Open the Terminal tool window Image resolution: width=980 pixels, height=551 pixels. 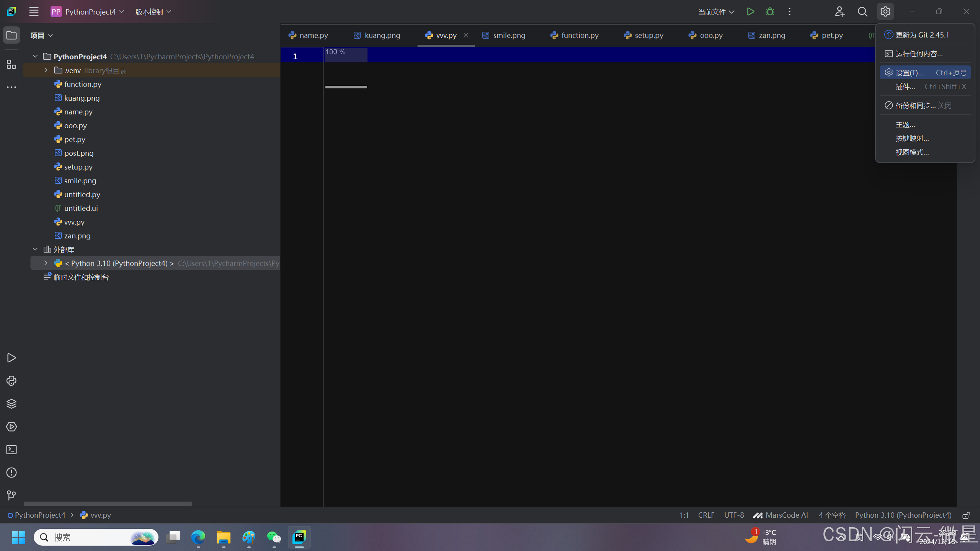[x=11, y=450]
